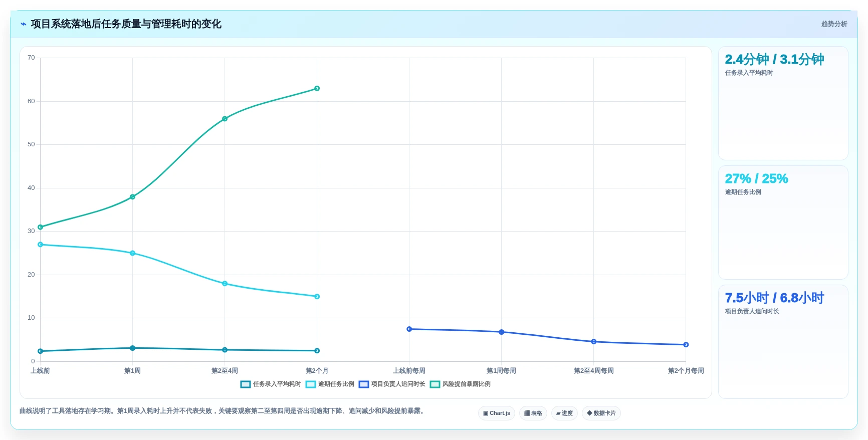The height and width of the screenshot is (440, 868).
Task: Click the y-axis value 50
Action: click(31, 144)
